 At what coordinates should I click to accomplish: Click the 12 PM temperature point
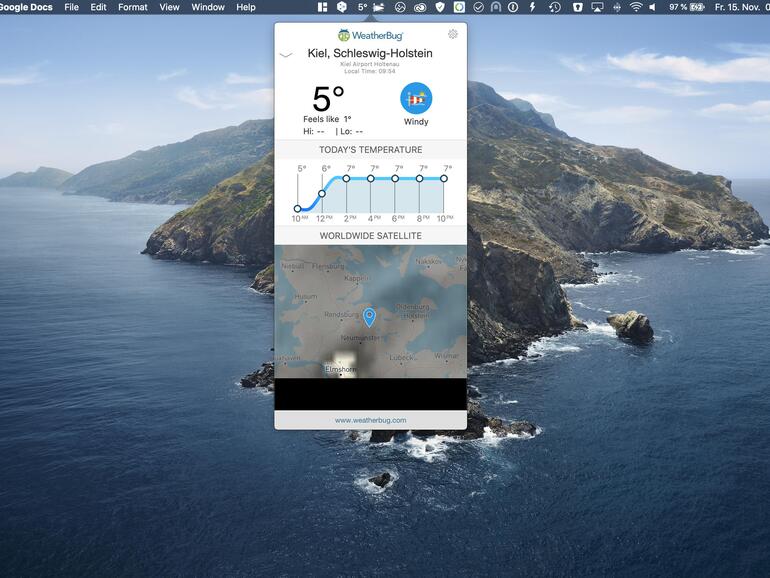pos(322,193)
